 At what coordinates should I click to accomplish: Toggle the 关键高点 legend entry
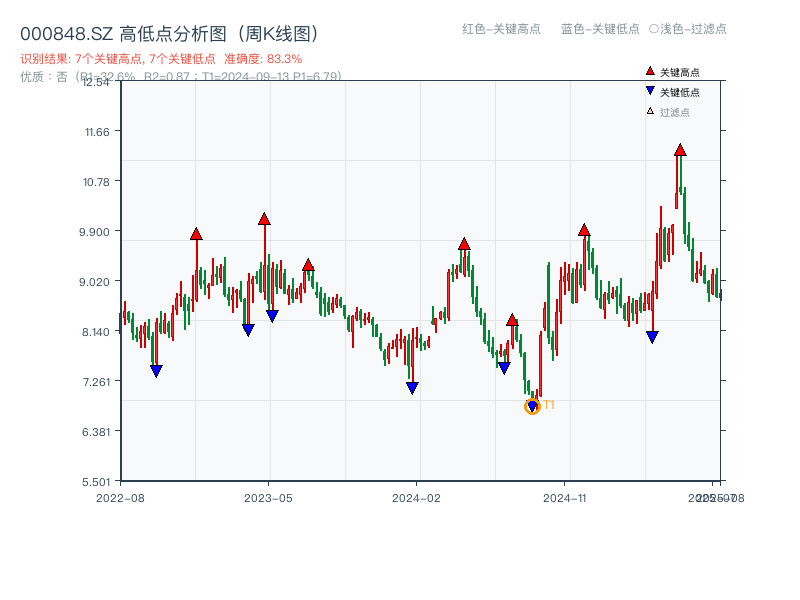(x=673, y=72)
